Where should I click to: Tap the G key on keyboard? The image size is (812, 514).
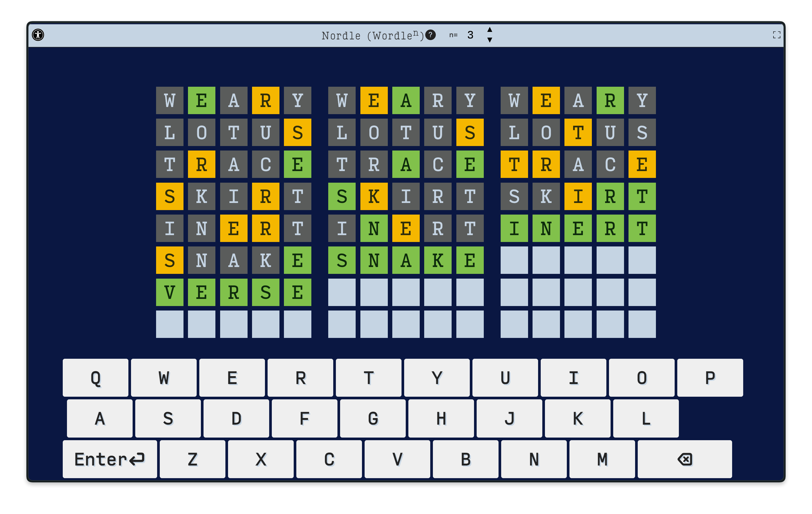373,418
